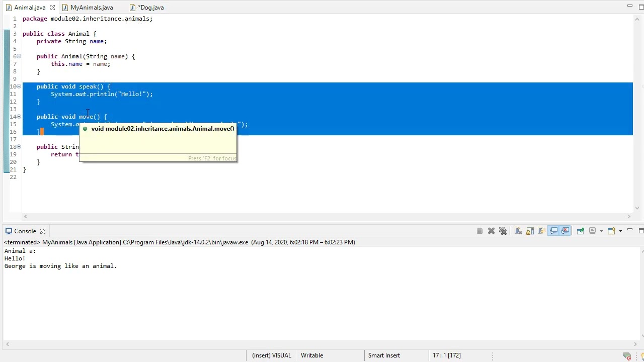644x362 pixels.
Task: Close the Animal.java tab
Action: click(x=52, y=8)
